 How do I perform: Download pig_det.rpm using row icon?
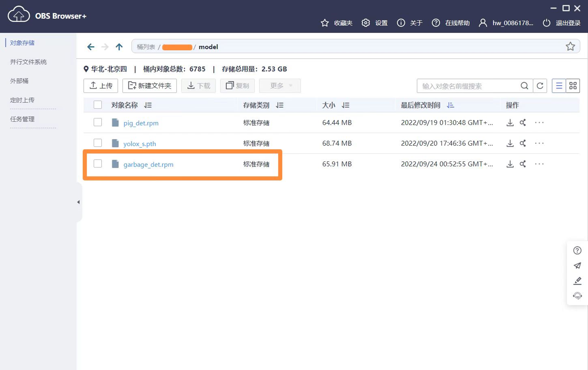click(x=510, y=123)
